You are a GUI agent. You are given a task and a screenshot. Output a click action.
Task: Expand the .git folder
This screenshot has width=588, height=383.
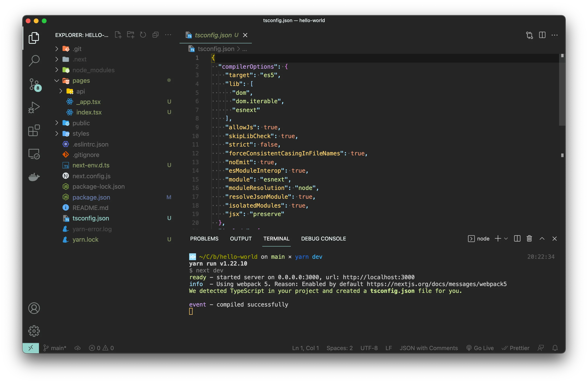tap(57, 49)
